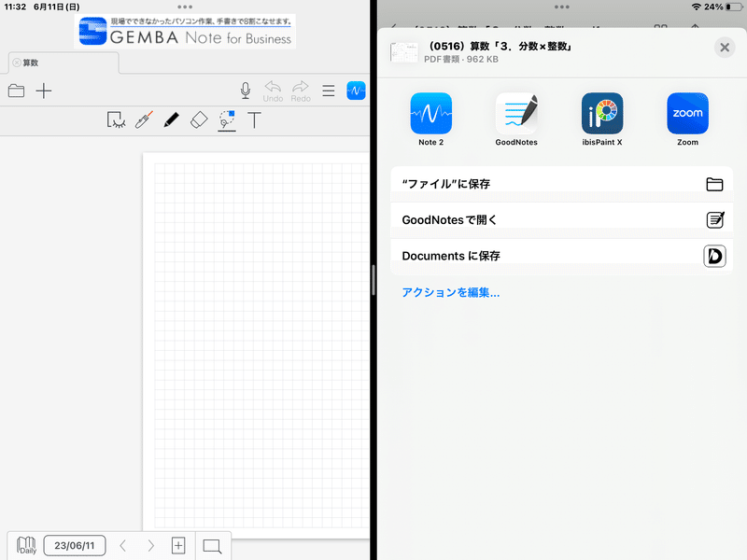
Task: Go to previous page arrow
Action: pos(123,545)
